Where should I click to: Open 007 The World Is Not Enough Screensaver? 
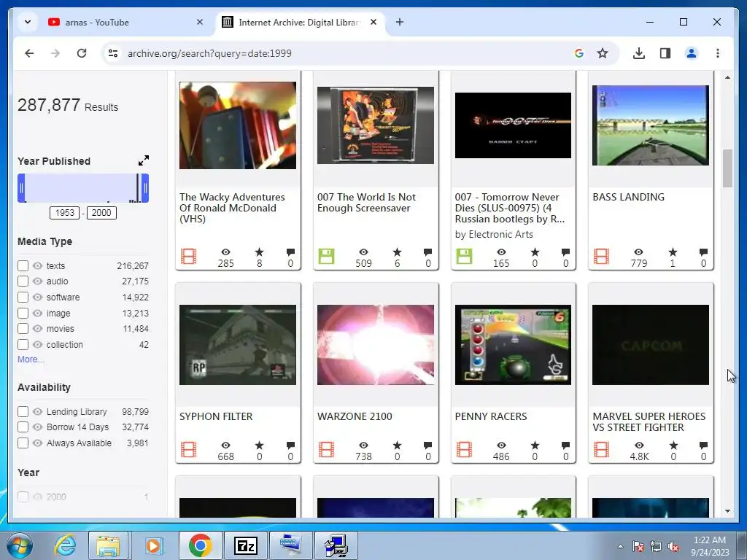(x=366, y=203)
